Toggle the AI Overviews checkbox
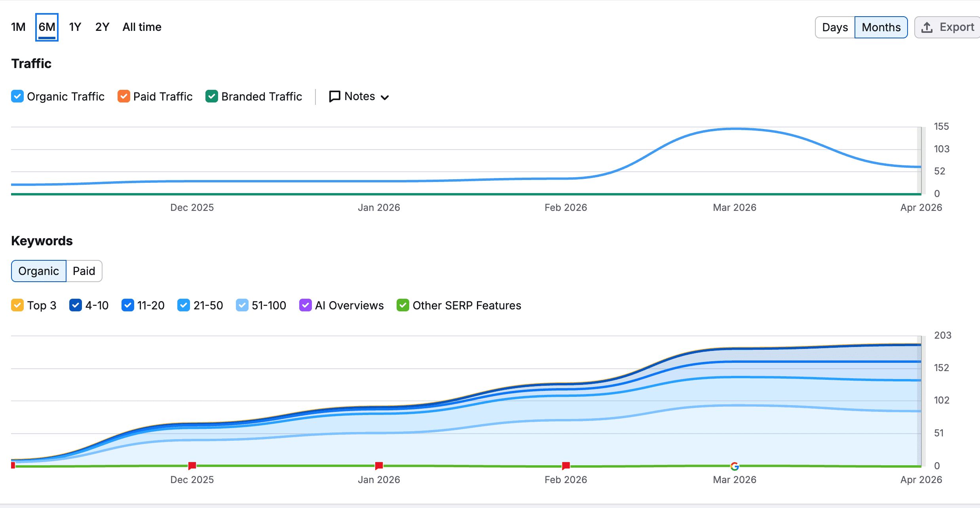Screen dimensions: 980x508 click(x=305, y=305)
